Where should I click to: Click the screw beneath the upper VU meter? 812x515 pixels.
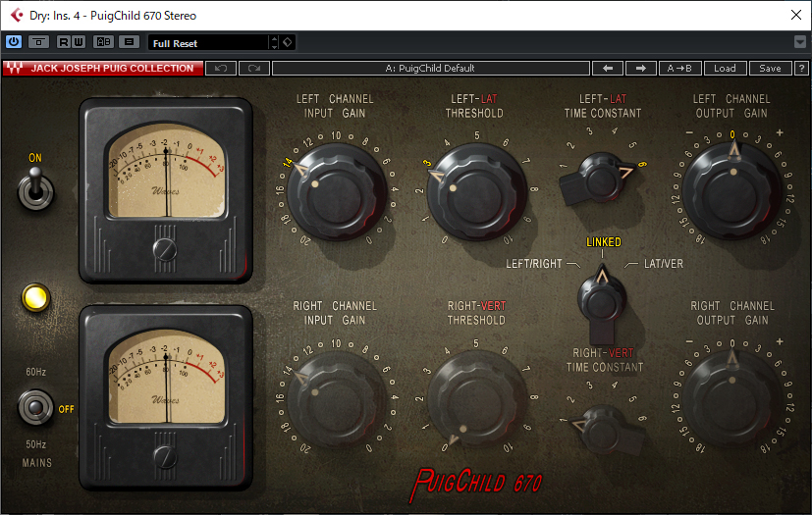coord(165,249)
